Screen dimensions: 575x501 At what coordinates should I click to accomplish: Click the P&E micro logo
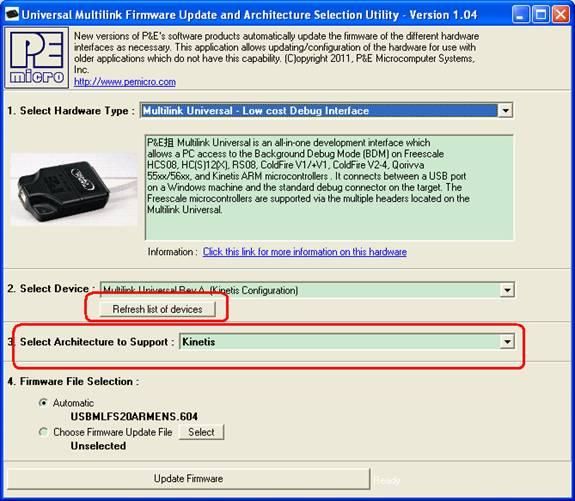[x=36, y=58]
